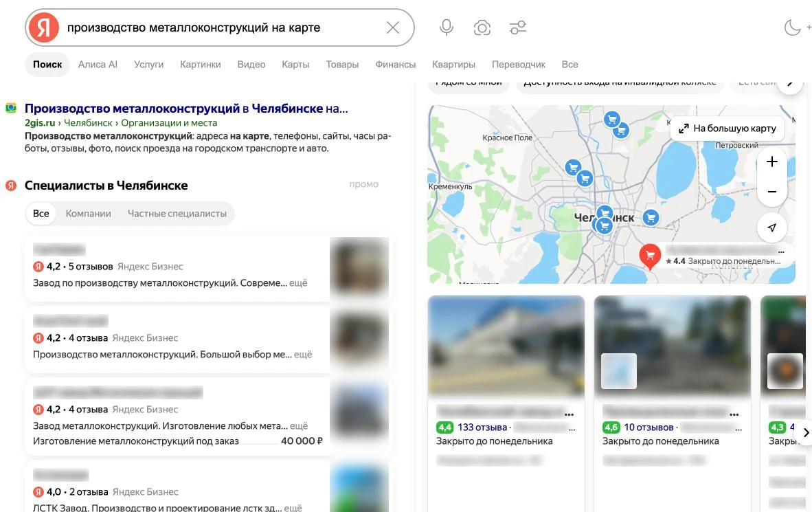
Task: Zoom out on the map
Action: click(x=771, y=192)
